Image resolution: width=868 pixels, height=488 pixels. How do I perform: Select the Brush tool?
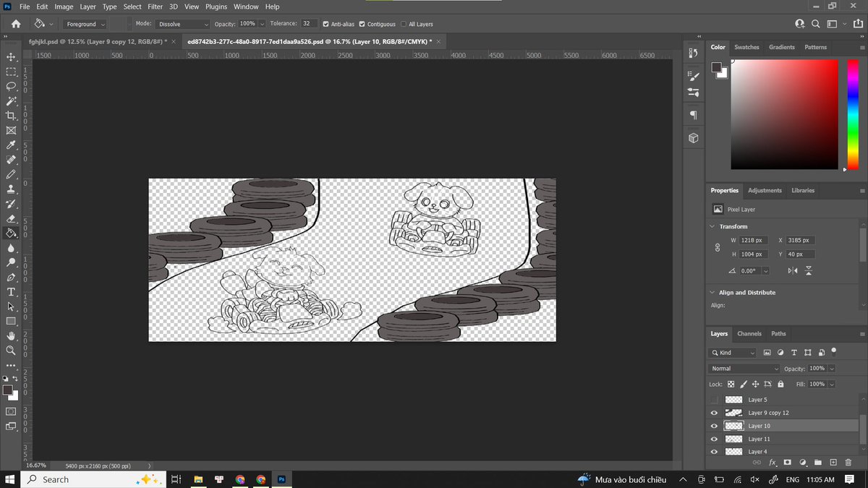[11, 174]
